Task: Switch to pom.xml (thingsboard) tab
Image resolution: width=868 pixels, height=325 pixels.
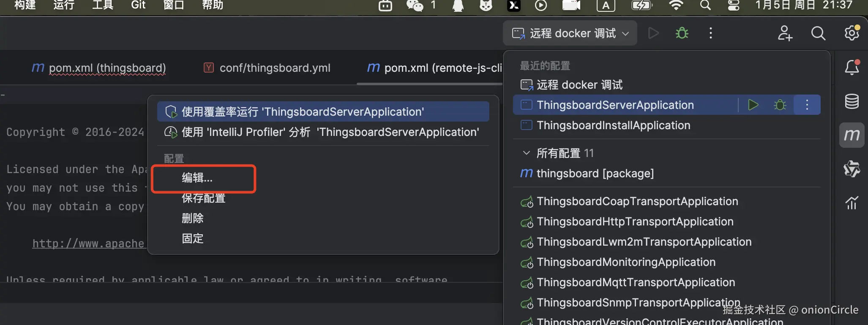Action: pos(107,68)
